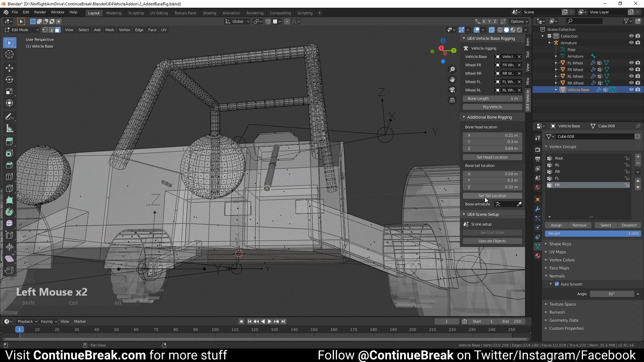Viewport: 644px width, 362px height.
Task: Switch orthographic/perspective grid icon
Action: 452,100
